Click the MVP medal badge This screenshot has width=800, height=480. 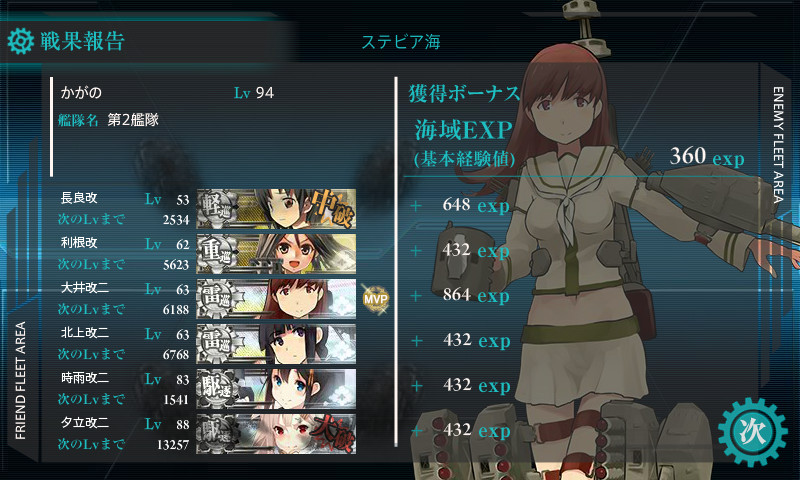coord(376,299)
